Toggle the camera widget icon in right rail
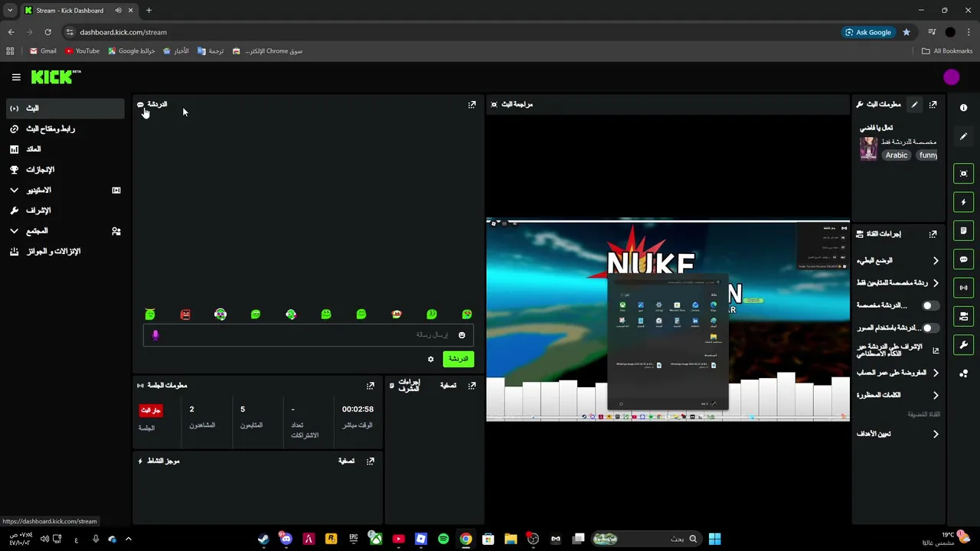 click(x=963, y=316)
